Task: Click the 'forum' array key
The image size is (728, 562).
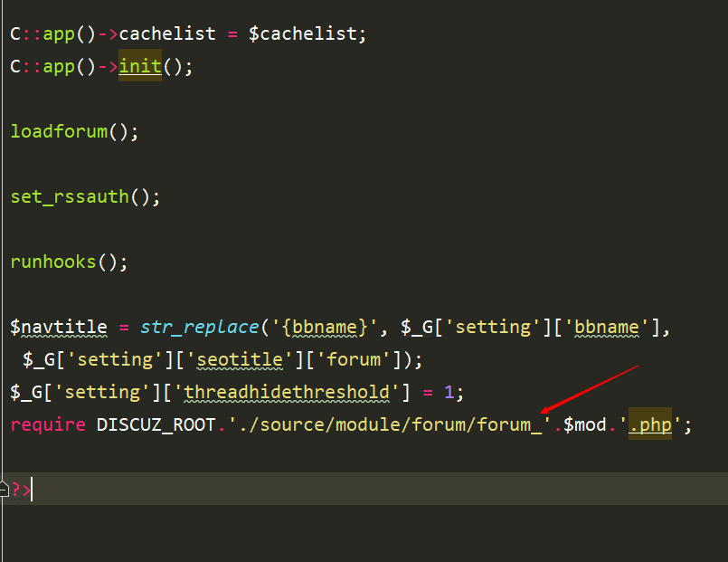Action: [354, 359]
